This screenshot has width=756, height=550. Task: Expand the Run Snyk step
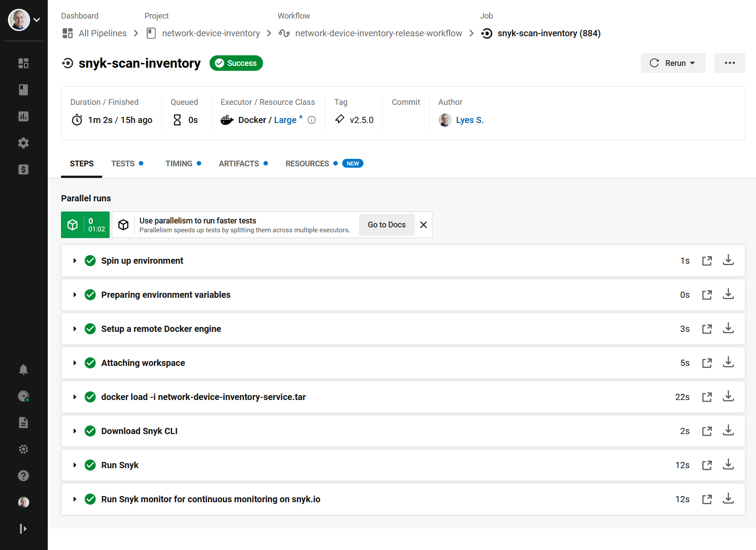tap(75, 465)
